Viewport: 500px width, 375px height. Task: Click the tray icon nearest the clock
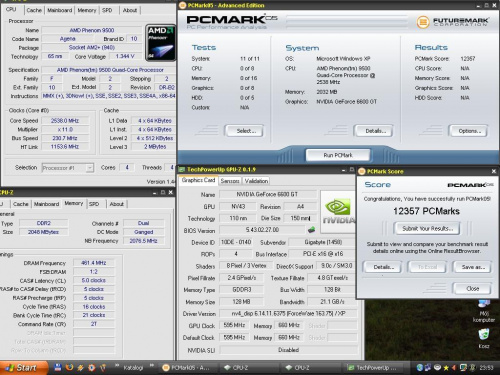click(x=472, y=367)
